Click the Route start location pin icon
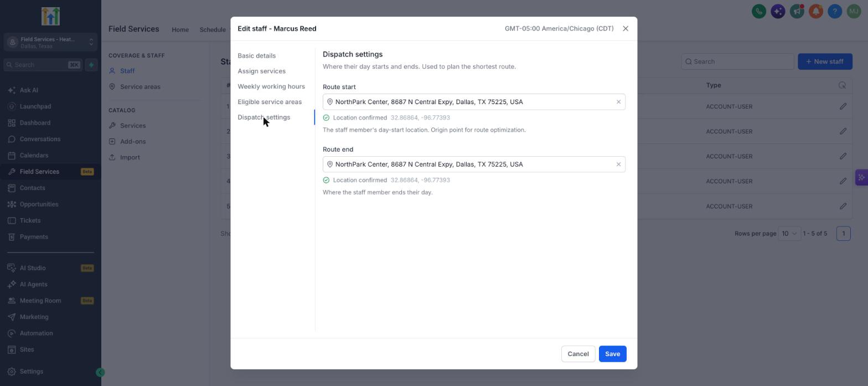868x386 pixels. pyautogui.click(x=330, y=102)
